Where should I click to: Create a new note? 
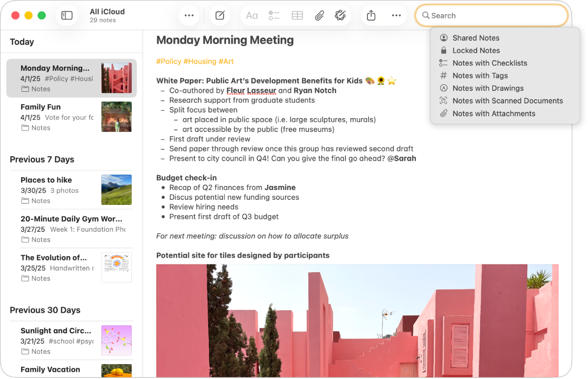(219, 15)
